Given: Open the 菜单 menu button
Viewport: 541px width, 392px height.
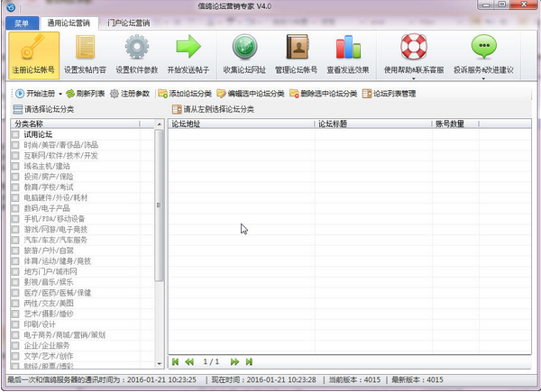Looking at the screenshot, I should click(x=21, y=22).
